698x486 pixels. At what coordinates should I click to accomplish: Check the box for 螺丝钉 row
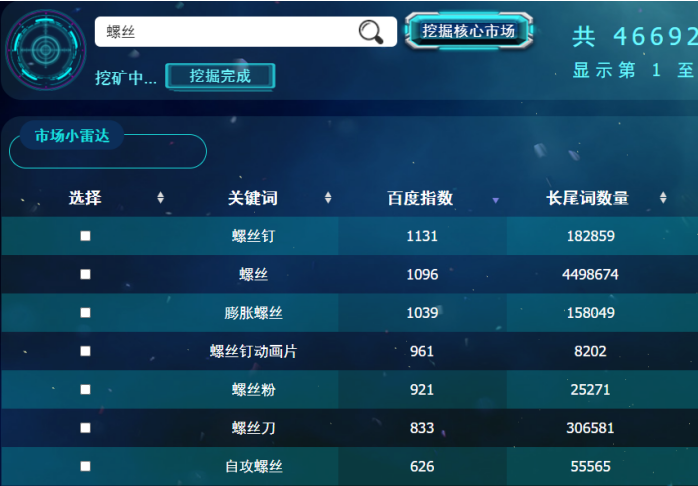tap(85, 236)
